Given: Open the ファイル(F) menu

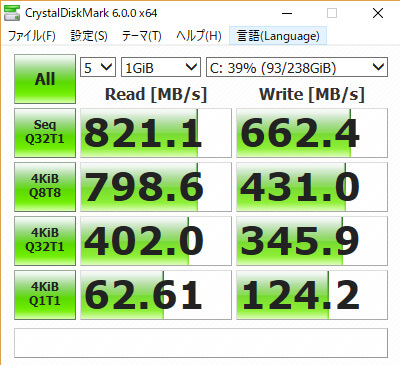Looking at the screenshot, I should (32, 36).
